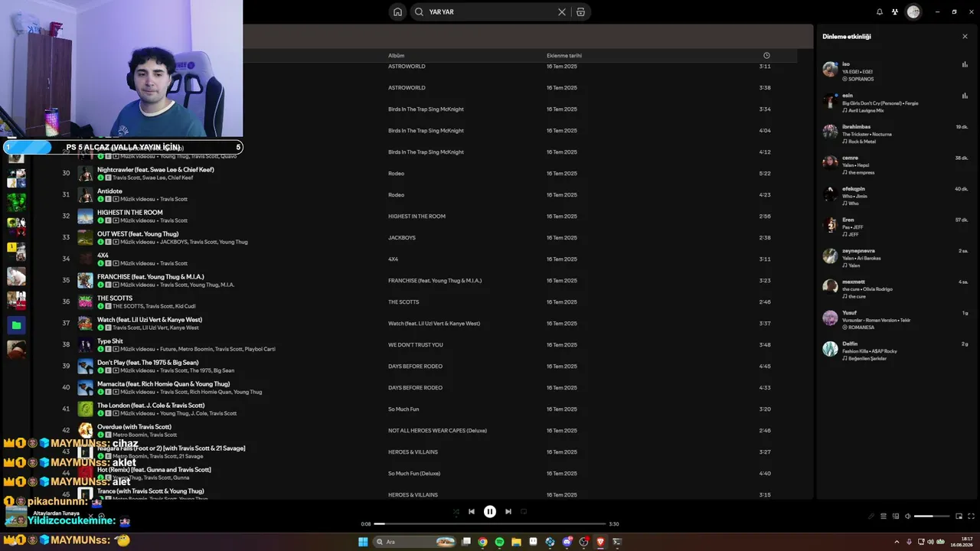Show hidden system tray icons
This screenshot has width=980, height=551.
tap(897, 542)
